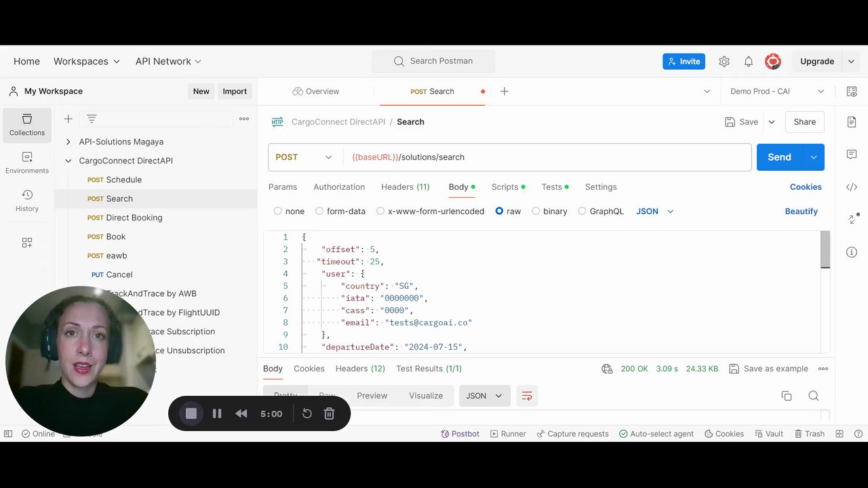This screenshot has width=868, height=488.
Task: Click the Share button
Action: tap(805, 122)
